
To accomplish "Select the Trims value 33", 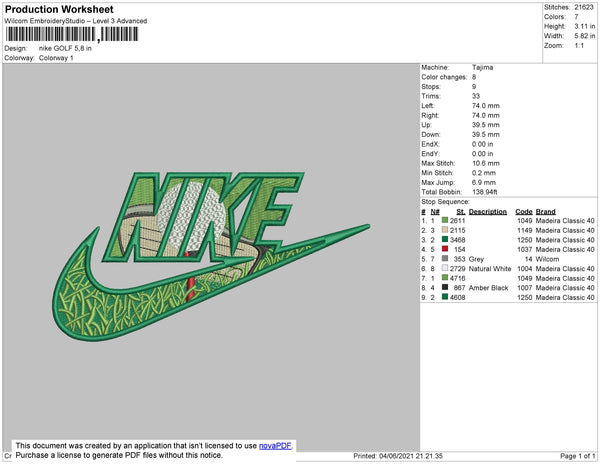I will pyautogui.click(x=476, y=96).
